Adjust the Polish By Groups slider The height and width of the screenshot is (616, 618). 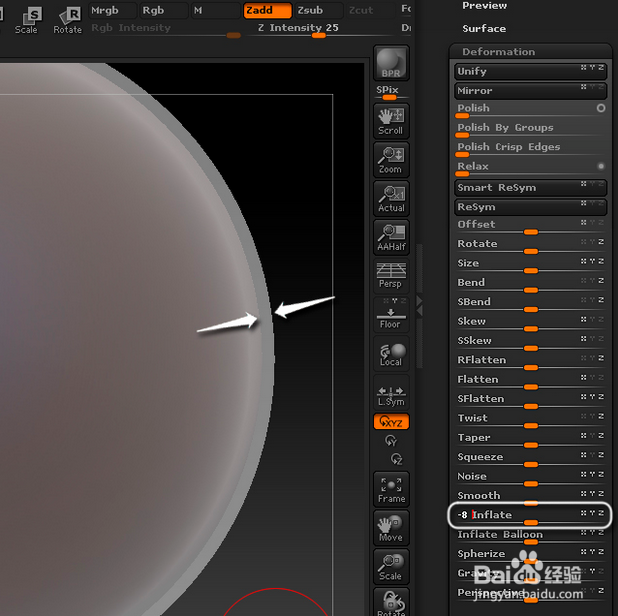click(531, 129)
